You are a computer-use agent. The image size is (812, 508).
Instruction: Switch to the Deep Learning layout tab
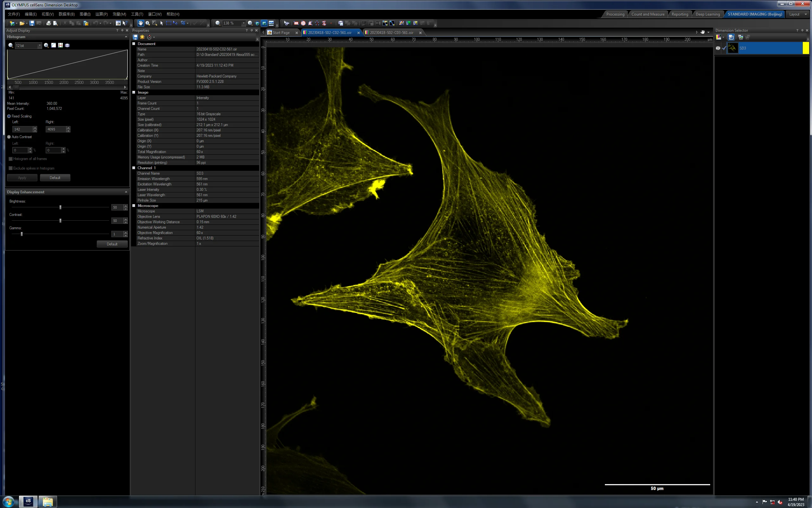click(707, 14)
